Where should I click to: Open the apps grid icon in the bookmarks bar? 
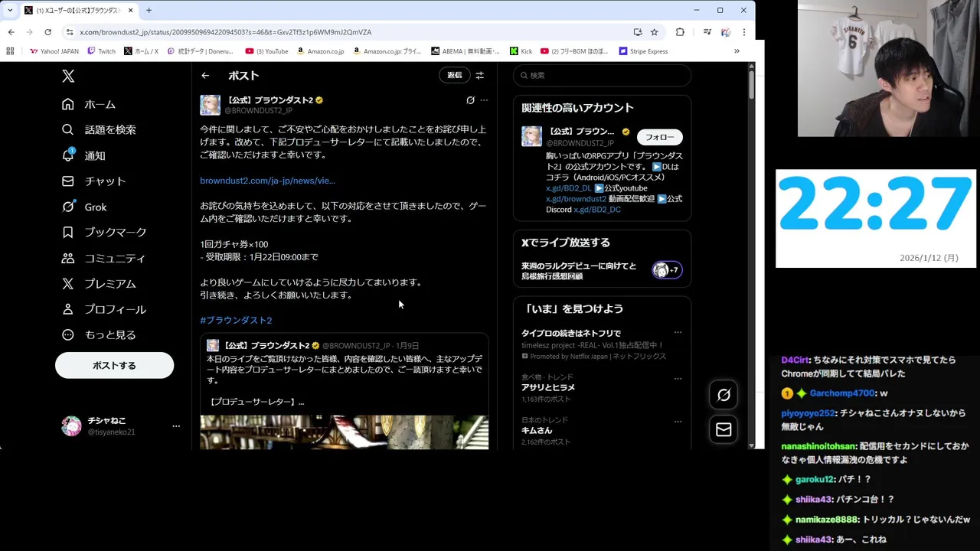[x=10, y=51]
